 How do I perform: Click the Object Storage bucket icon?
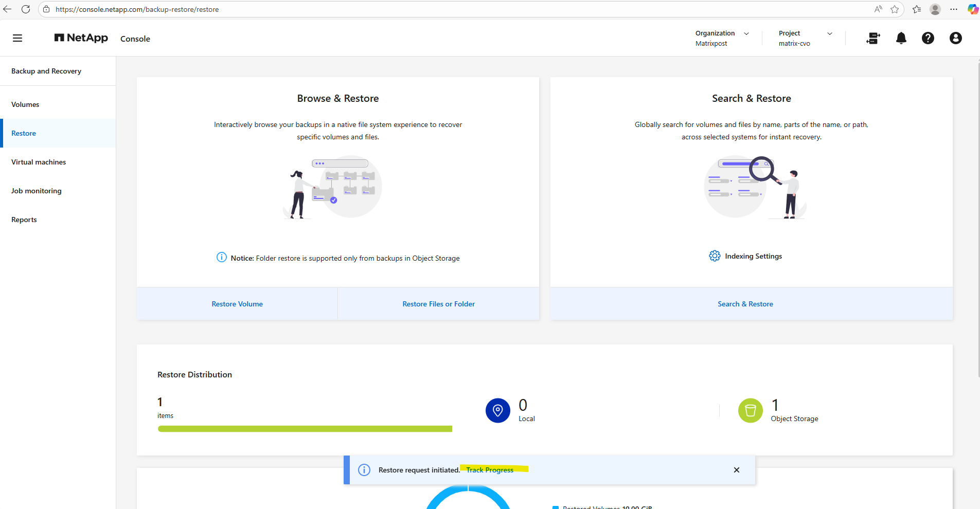(750, 410)
